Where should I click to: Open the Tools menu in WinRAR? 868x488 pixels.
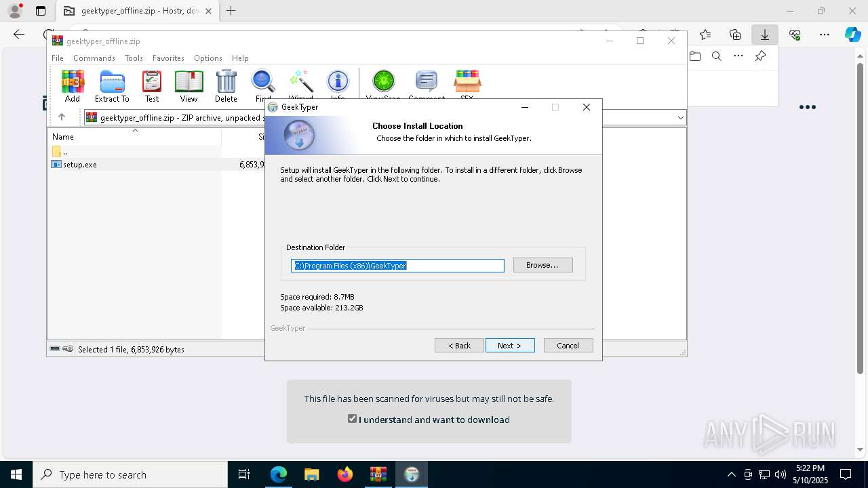[x=134, y=58]
